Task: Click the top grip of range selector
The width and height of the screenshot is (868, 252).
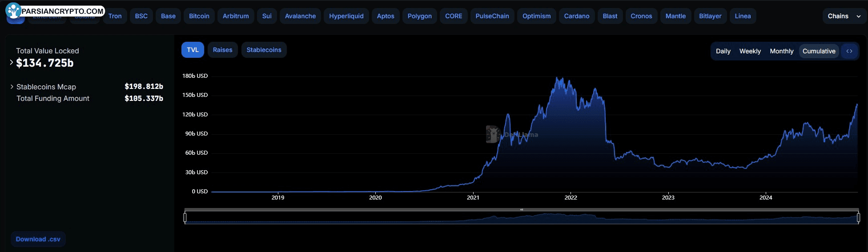Action: coord(522,210)
